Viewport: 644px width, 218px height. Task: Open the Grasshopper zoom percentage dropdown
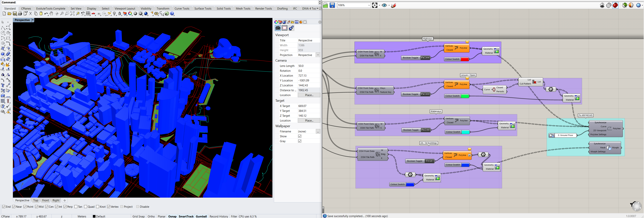(369, 5)
